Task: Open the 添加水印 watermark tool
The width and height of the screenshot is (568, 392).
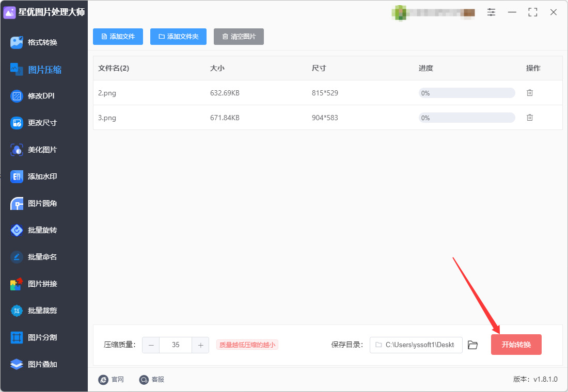Action: pos(34,176)
